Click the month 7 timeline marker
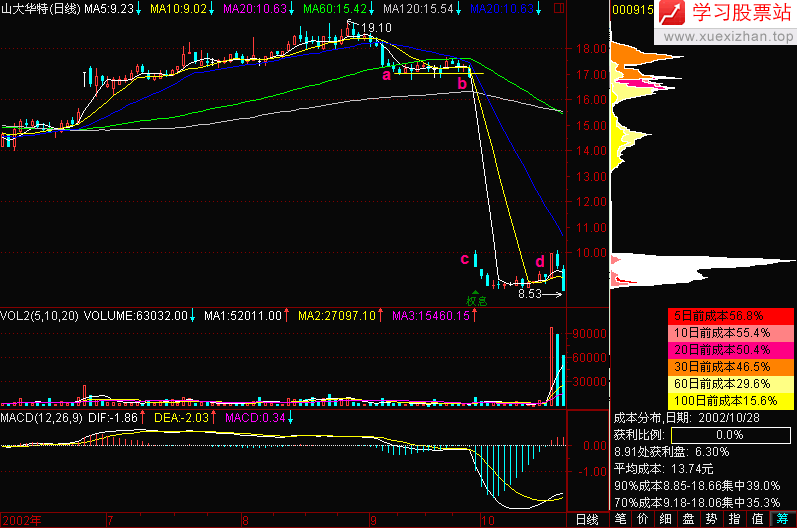 (110, 520)
